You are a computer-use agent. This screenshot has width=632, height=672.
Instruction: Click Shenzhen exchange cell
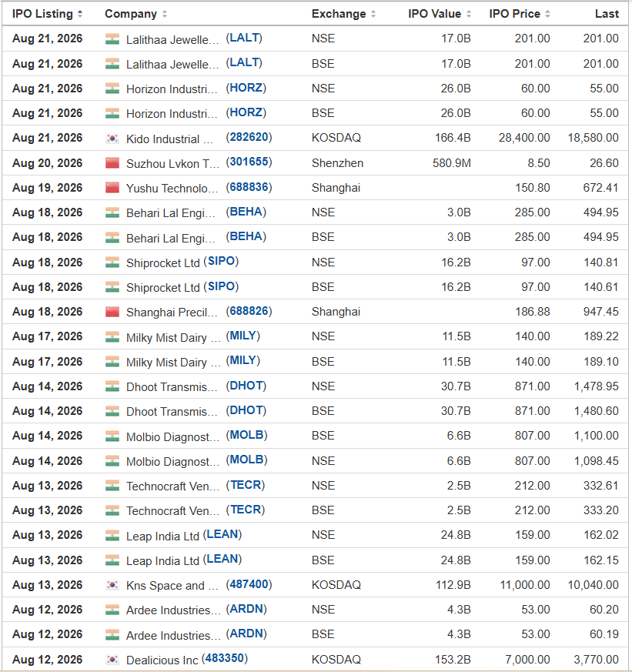(338, 163)
